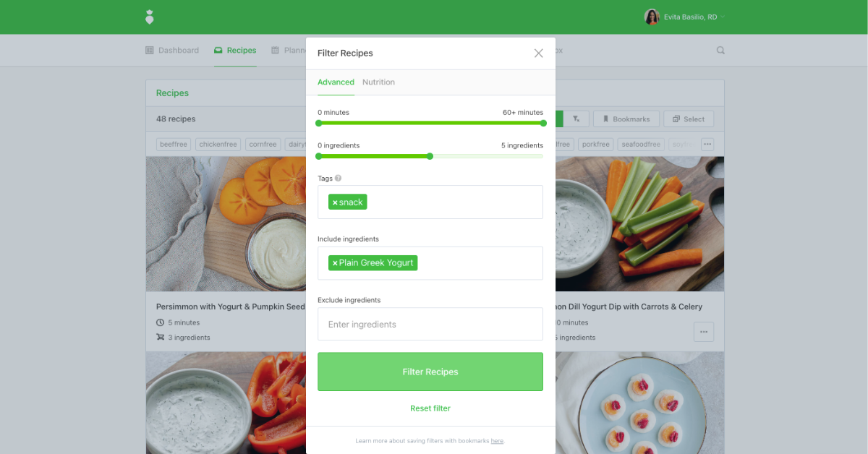This screenshot has width=868, height=454.
Task: Click the ingredients slider handle at 5 ingredients
Action: point(430,156)
